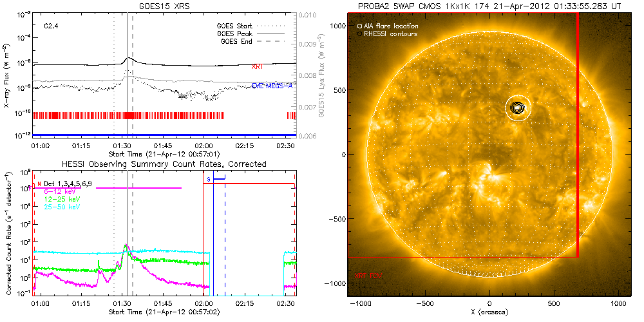Click the RHESSI contours on the solar disk
The height and width of the screenshot is (322, 644).
516,108
